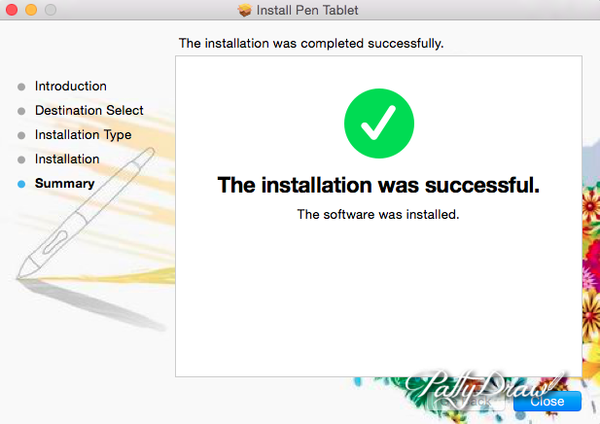Click the package icon in title bar
This screenshot has height=424, width=600.
(x=245, y=10)
